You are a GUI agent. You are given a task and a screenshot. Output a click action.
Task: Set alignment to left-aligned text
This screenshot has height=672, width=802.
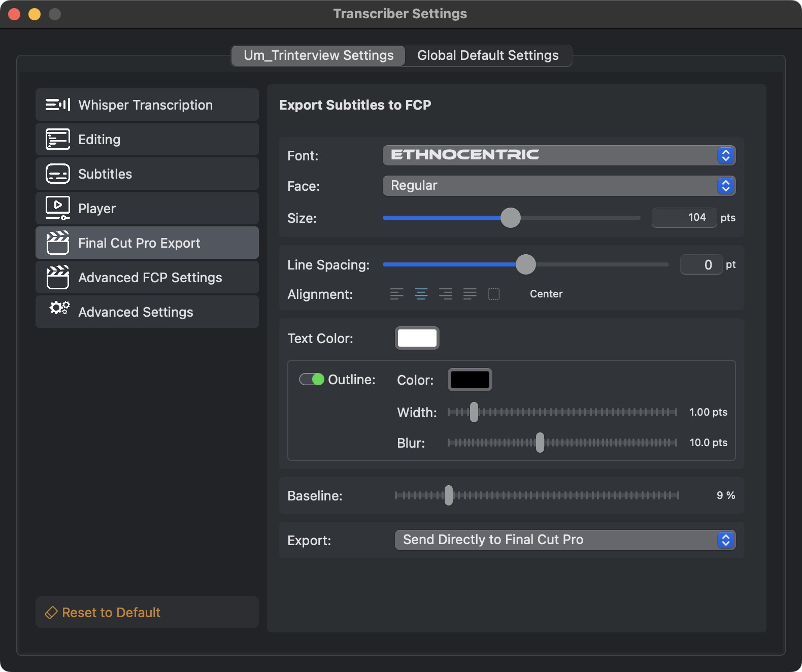point(396,294)
